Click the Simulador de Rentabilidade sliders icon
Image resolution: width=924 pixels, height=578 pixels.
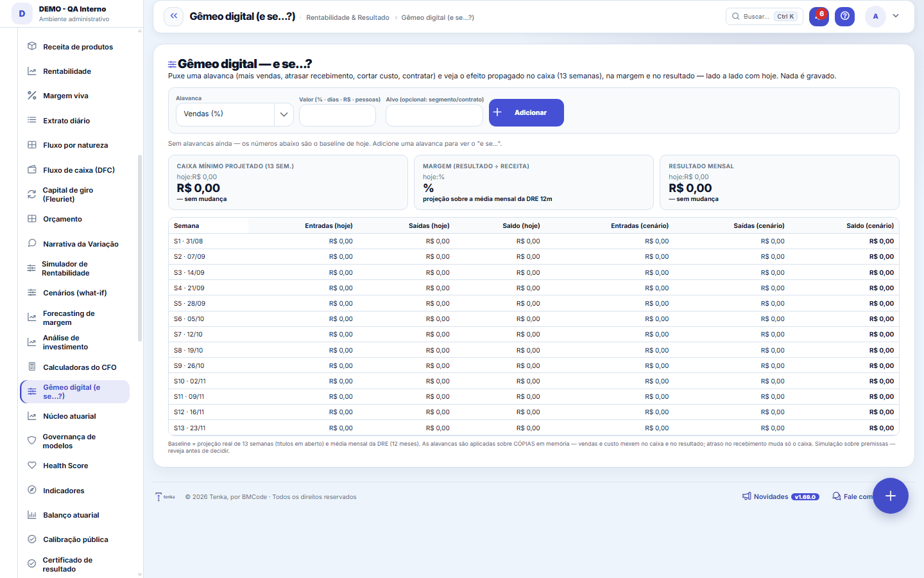tap(31, 268)
